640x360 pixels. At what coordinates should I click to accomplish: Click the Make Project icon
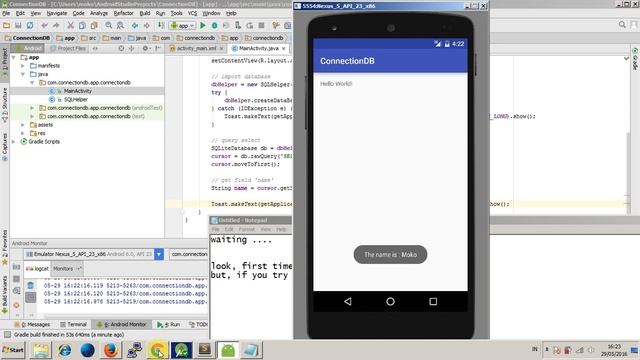(x=161, y=25)
